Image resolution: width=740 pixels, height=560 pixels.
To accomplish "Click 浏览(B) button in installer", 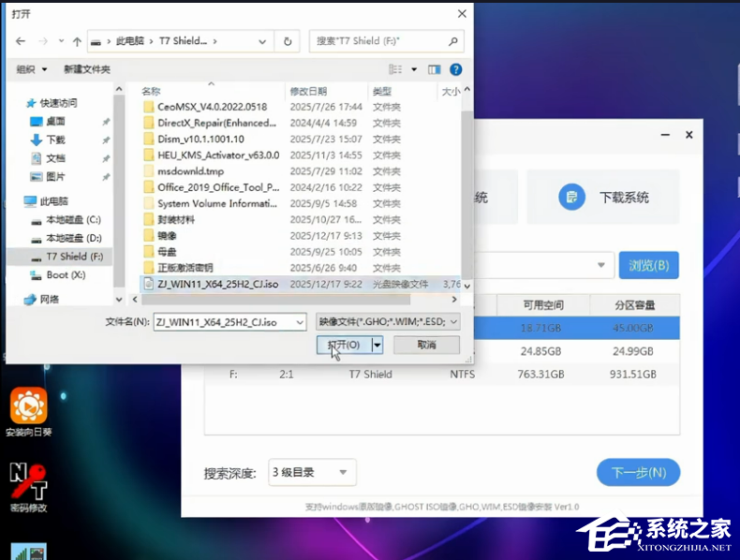I will click(649, 265).
